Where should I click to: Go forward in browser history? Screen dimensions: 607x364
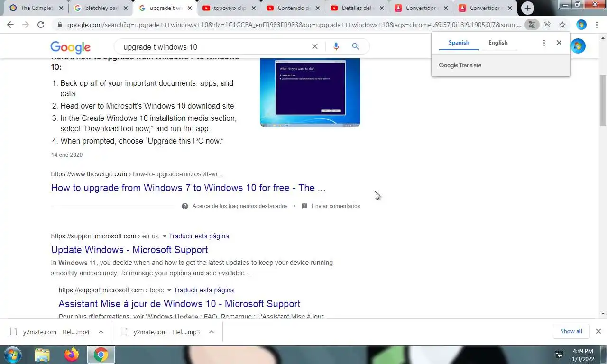pos(26,25)
